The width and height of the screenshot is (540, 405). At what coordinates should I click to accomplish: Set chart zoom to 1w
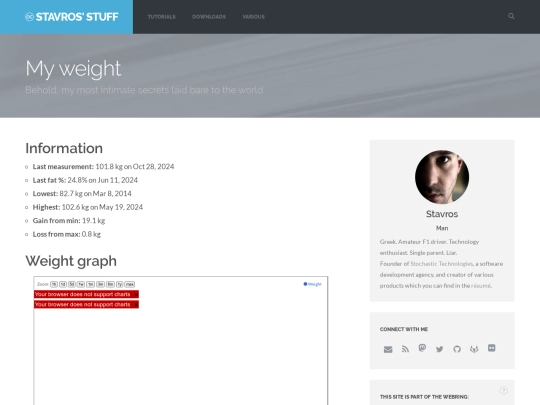coord(81,284)
